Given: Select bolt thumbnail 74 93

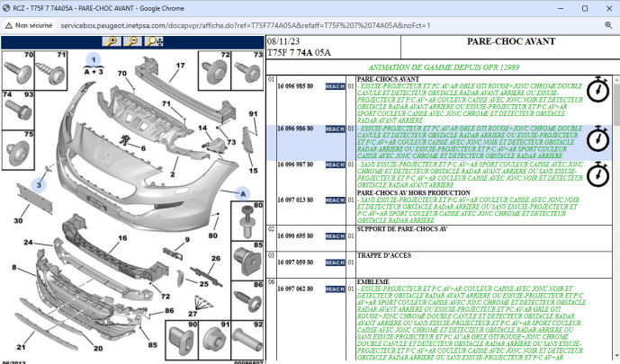Looking at the screenshot, I should point(18,111).
